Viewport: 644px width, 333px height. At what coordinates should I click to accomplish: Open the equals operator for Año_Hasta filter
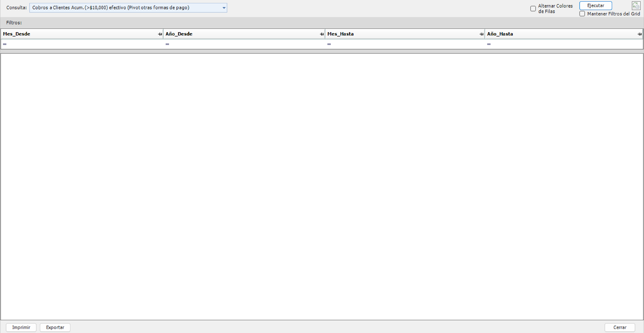[x=489, y=44]
